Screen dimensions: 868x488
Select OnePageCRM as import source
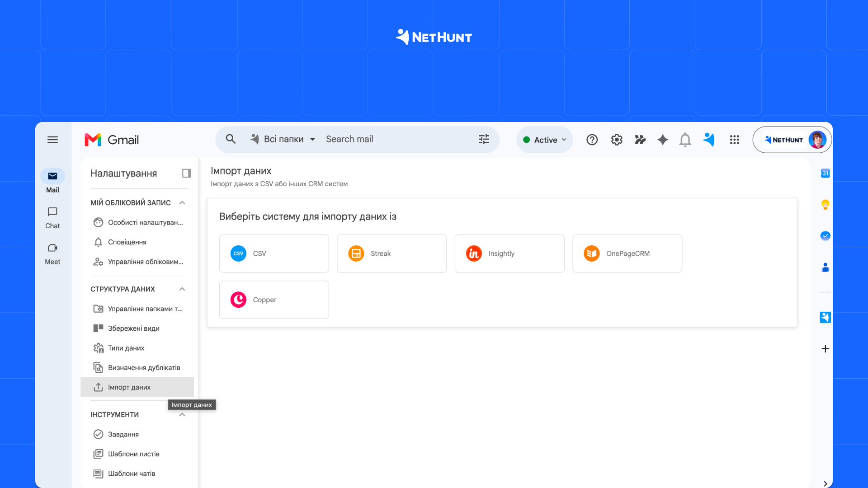(x=627, y=253)
